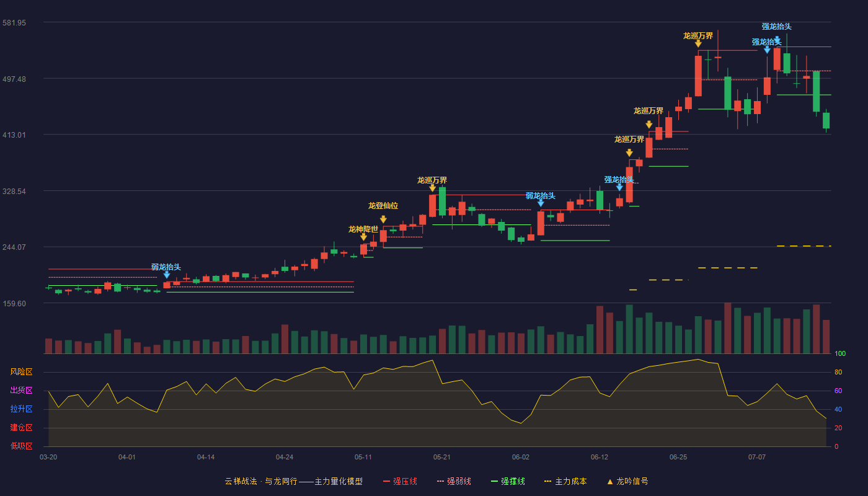868x496 pixels.
Task: Toggle the 强撑线 legend entry
Action: [508, 481]
